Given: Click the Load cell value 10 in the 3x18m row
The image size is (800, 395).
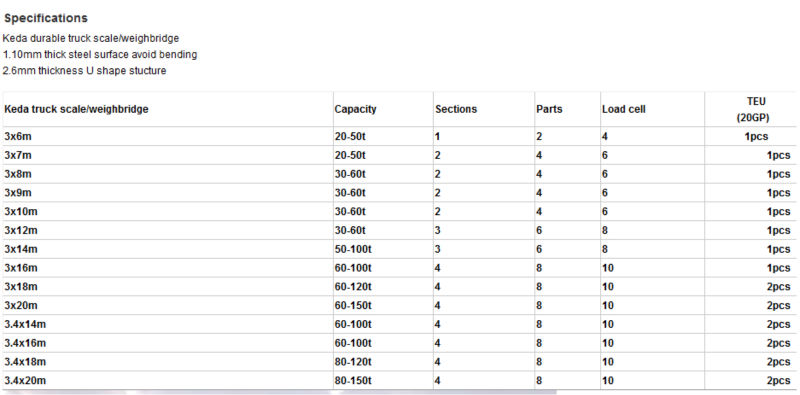Looking at the screenshot, I should click(608, 287).
